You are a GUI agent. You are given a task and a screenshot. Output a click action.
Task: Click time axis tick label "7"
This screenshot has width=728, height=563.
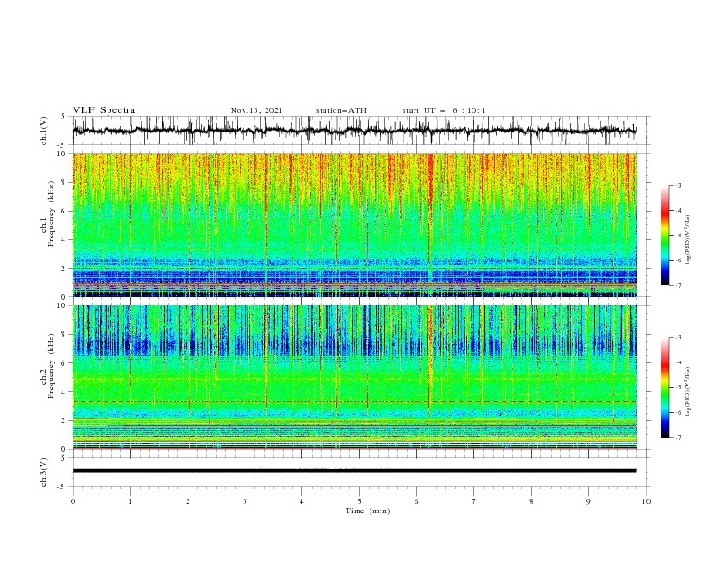click(x=474, y=501)
